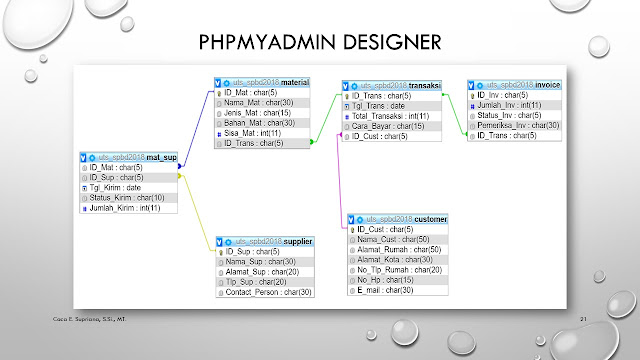This screenshot has height=360, width=640.
Task: Click numeric icon beside Jumlah_Kirim
Action: [84, 209]
